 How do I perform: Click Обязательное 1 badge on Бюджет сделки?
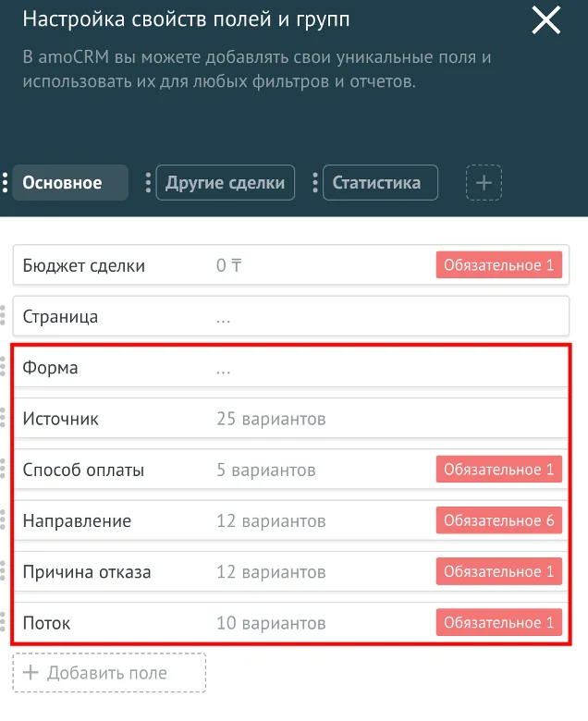(499, 264)
